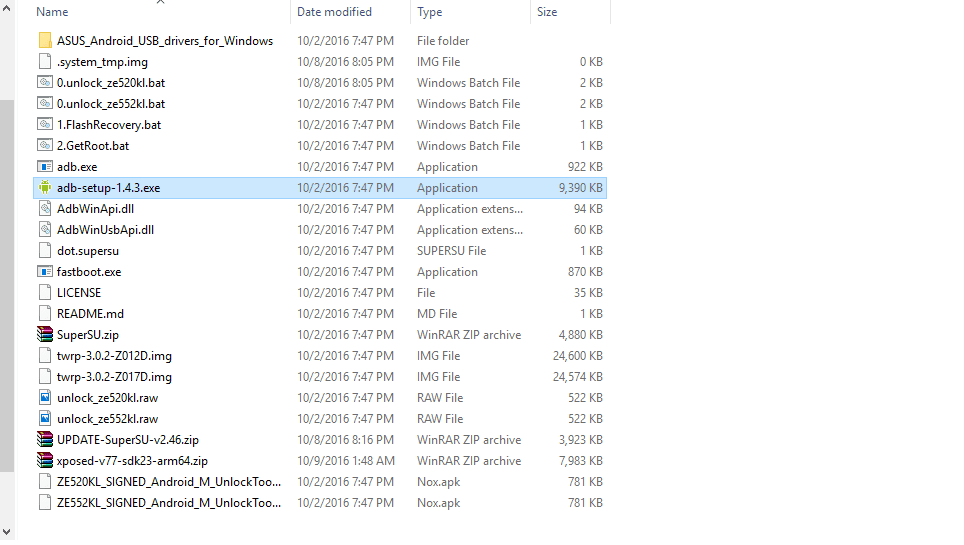The height and width of the screenshot is (545, 964).
Task: Click the 1.FlashRecovery.bat batch icon
Action: tap(45, 124)
